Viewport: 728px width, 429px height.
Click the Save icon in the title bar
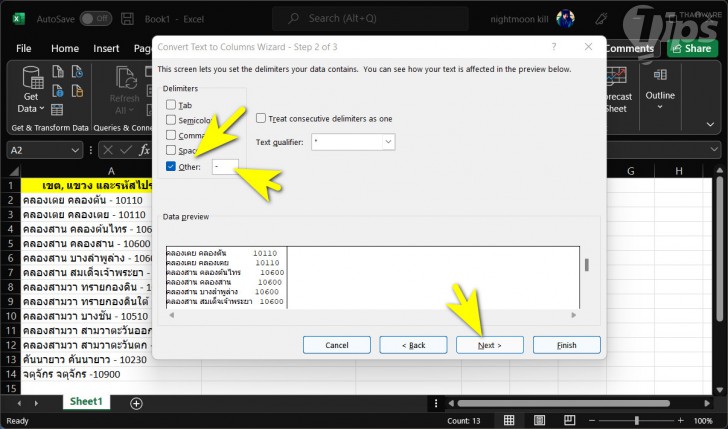127,19
